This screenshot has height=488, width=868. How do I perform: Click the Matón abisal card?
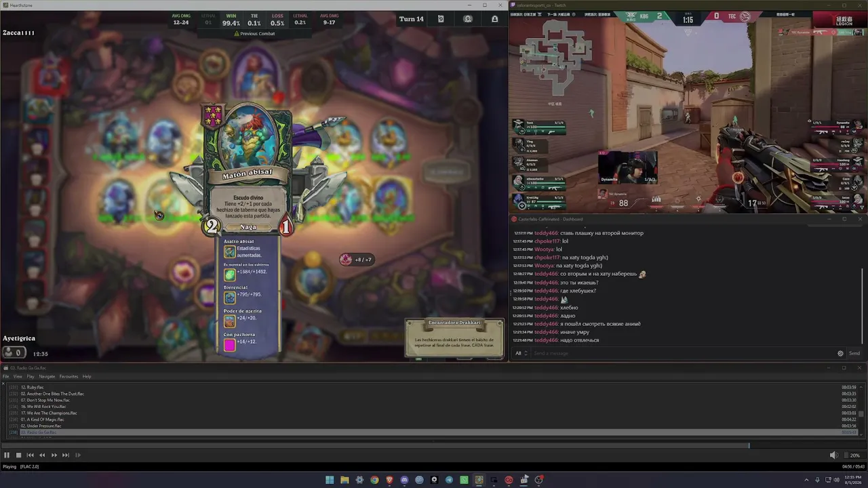(248, 171)
